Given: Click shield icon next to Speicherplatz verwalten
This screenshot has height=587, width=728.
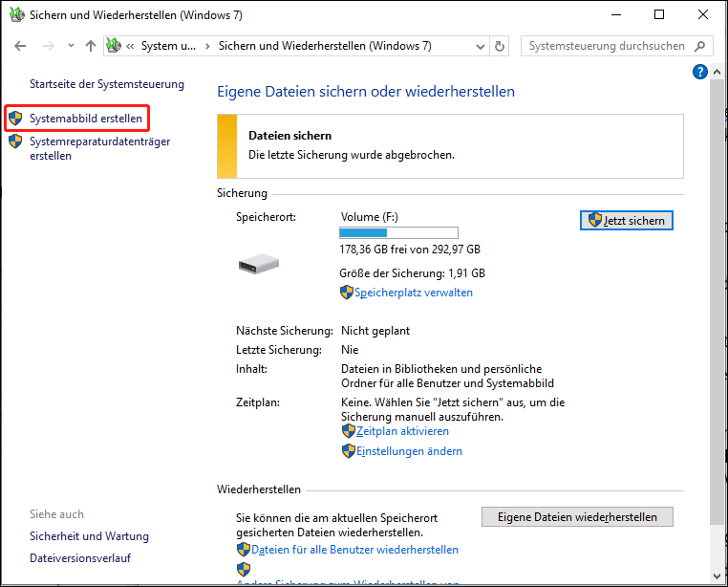Looking at the screenshot, I should click(x=347, y=293).
